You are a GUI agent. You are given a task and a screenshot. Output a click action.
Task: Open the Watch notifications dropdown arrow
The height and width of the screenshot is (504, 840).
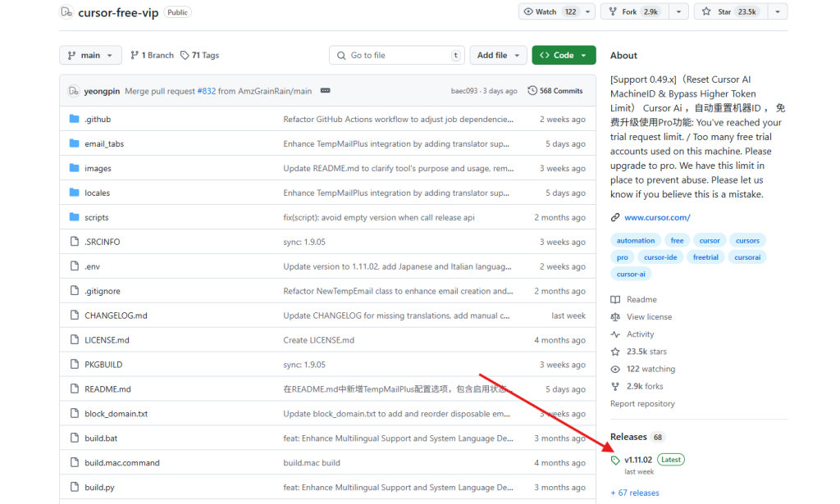[587, 11]
